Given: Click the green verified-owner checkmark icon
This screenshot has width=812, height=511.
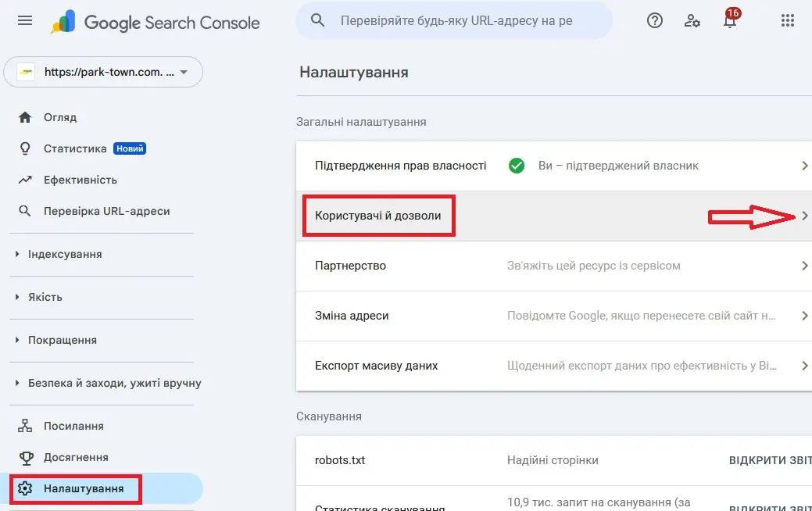Looking at the screenshot, I should click(517, 166).
